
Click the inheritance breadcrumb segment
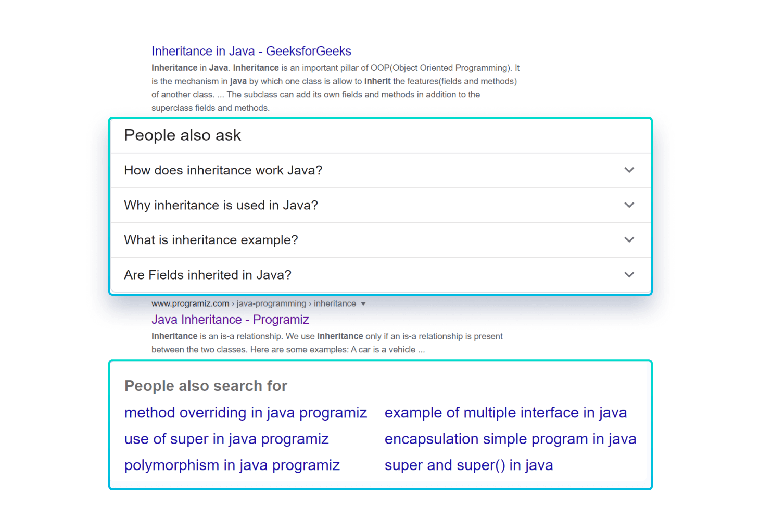335,303
